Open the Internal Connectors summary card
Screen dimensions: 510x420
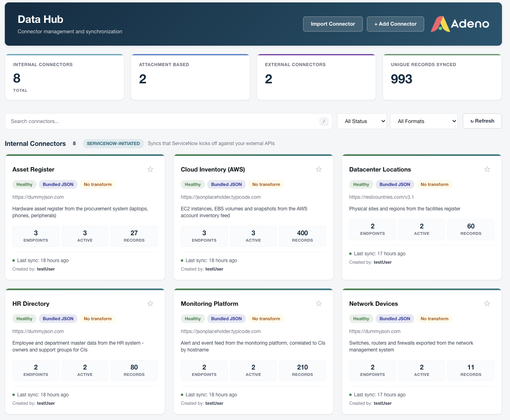[x=65, y=77]
